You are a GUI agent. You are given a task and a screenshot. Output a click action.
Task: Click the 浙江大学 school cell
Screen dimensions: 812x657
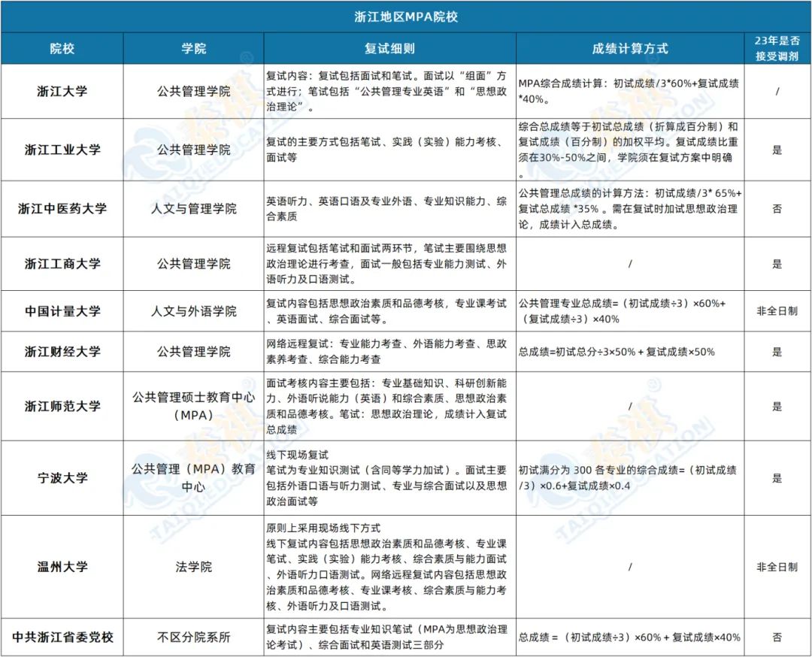(x=62, y=92)
